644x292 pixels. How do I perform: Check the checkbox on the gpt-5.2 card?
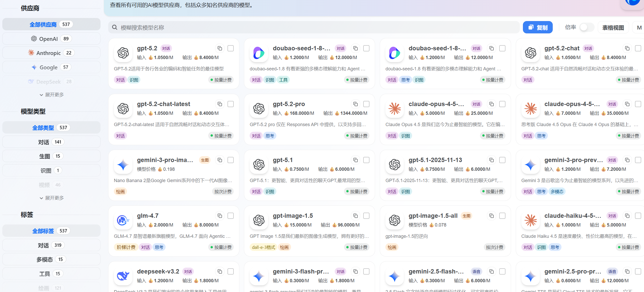[231, 48]
